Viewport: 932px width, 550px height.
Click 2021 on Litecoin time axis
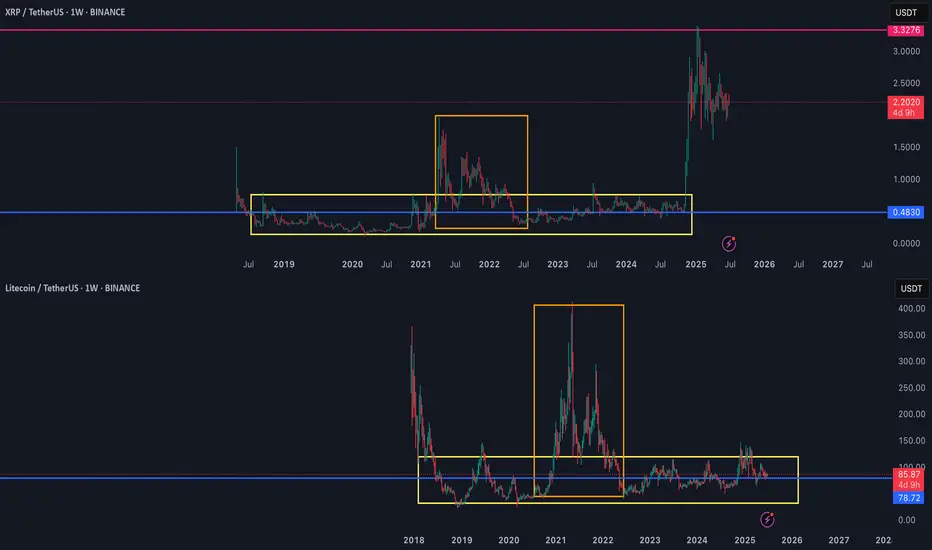[556, 540]
